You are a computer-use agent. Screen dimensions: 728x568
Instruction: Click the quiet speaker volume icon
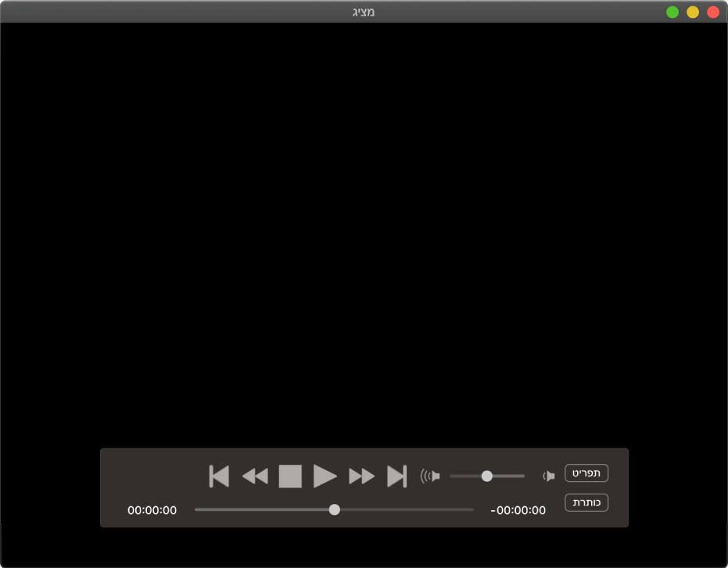(549, 476)
